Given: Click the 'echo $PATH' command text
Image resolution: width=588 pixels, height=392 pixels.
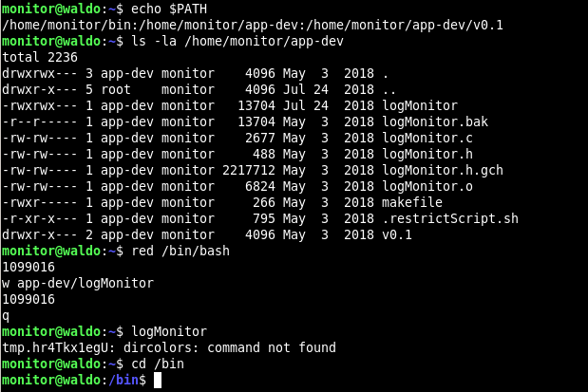Looking at the screenshot, I should point(169,9).
